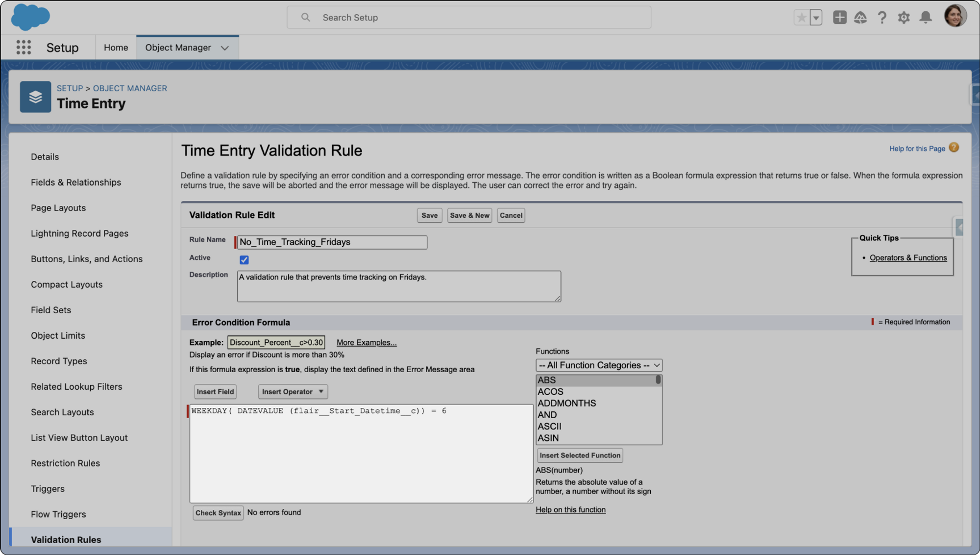Viewport: 980px width, 555px height.
Task: Open the Trailhead guidance icon
Action: point(860,18)
